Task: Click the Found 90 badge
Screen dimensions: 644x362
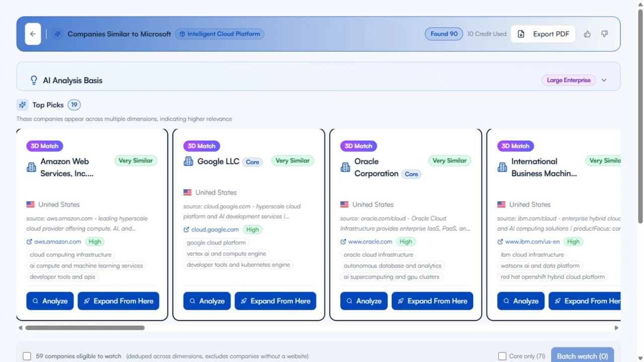Action: pos(444,34)
